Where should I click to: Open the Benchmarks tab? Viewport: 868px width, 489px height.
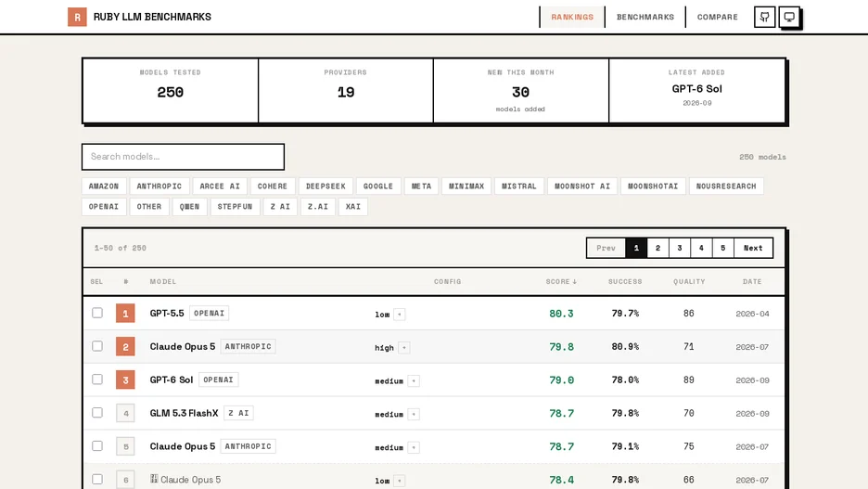(645, 17)
